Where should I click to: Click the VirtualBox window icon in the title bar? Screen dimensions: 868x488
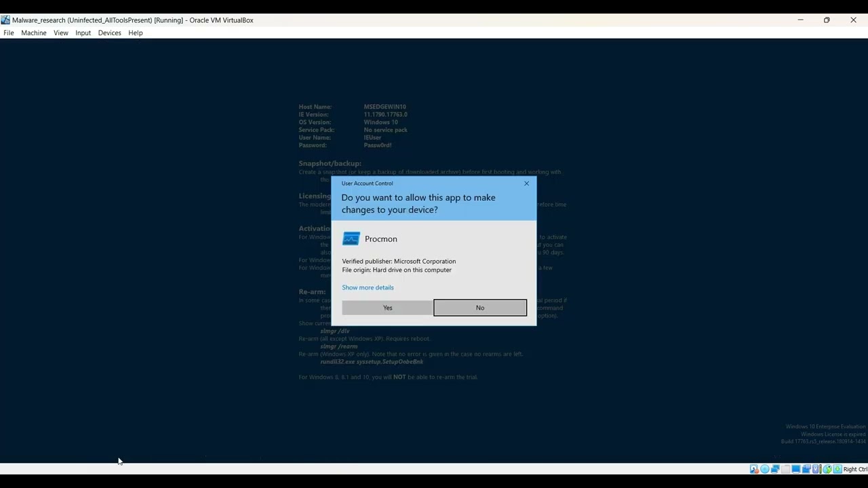coord(5,20)
